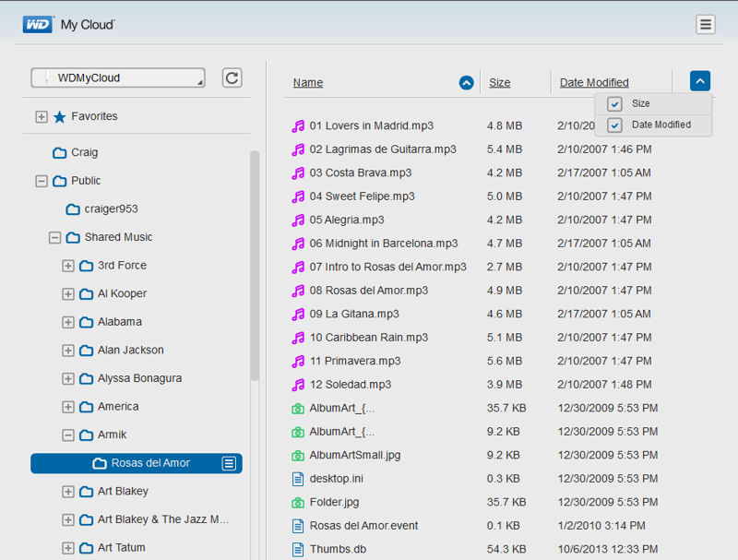The height and width of the screenshot is (560, 738).
Task: Sort files by Name column
Action: pyautogui.click(x=308, y=83)
